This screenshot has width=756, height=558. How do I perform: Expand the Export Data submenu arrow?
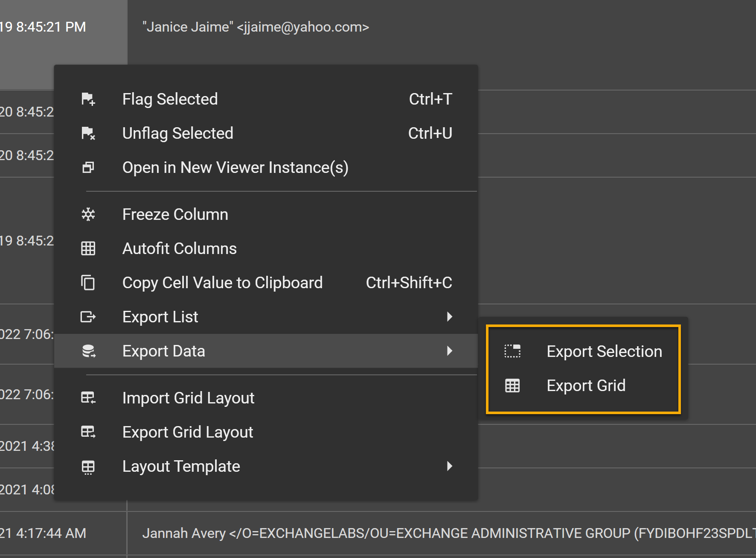click(449, 351)
